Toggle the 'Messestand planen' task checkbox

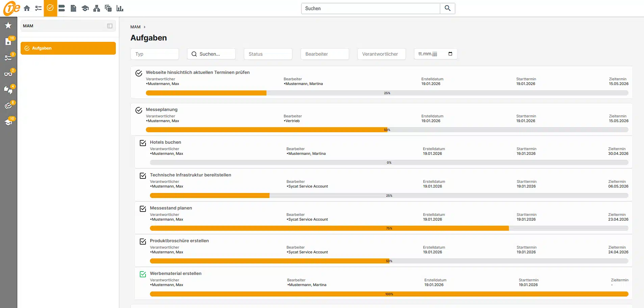(x=143, y=209)
